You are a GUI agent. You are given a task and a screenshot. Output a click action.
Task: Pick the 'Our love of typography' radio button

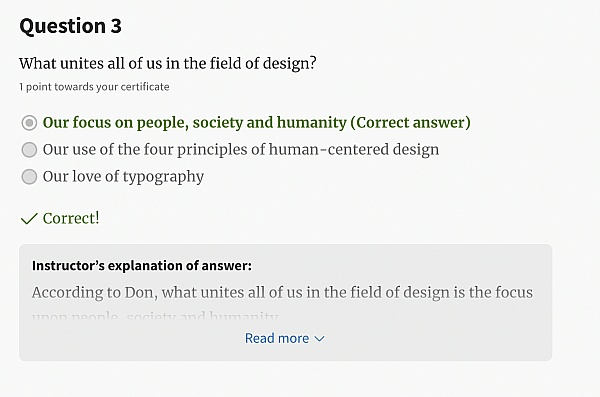click(29, 177)
